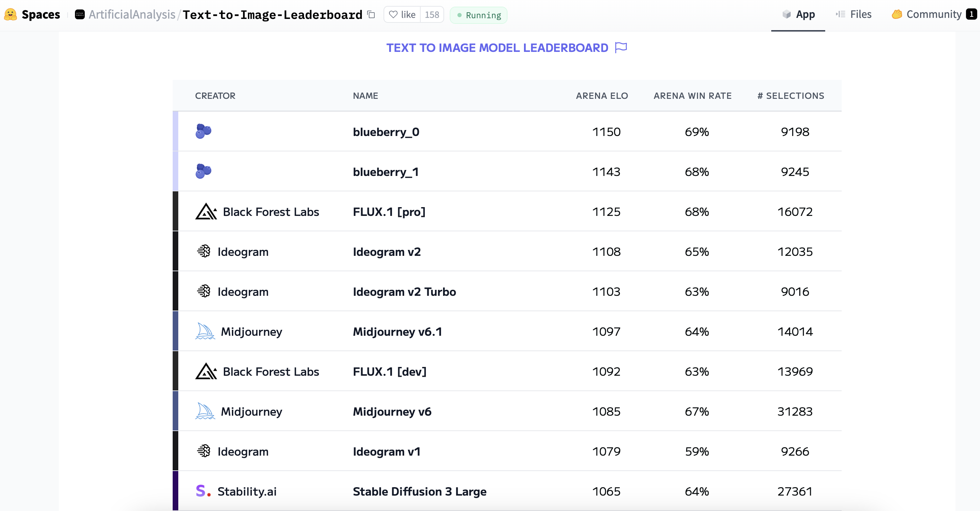The height and width of the screenshot is (511, 980).
Task: Click the NAME column header
Action: tap(365, 96)
